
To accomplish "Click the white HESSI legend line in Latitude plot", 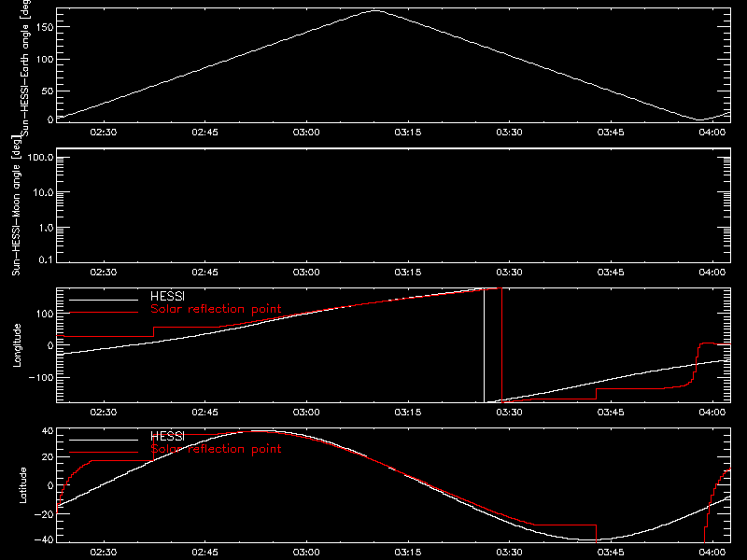I will (104, 440).
